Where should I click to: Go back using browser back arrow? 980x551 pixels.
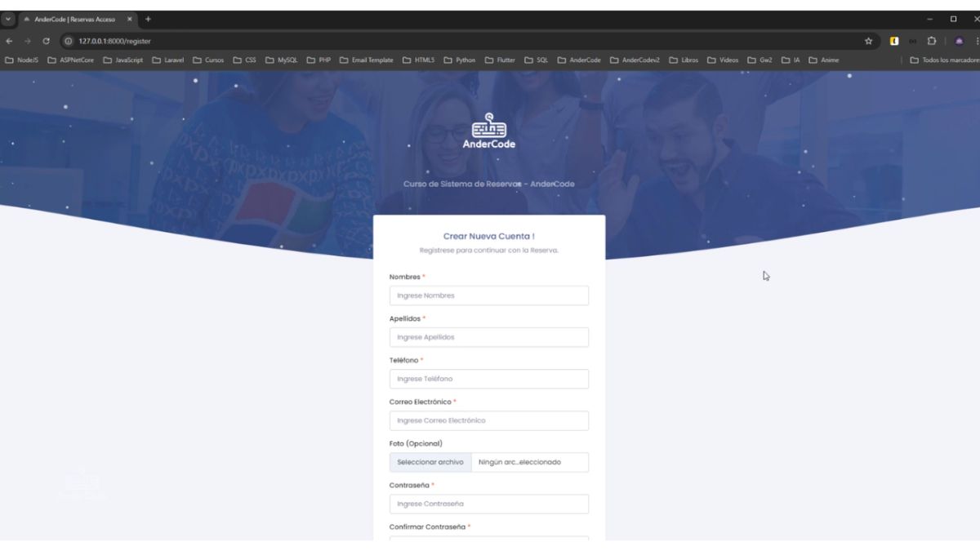pyautogui.click(x=9, y=41)
